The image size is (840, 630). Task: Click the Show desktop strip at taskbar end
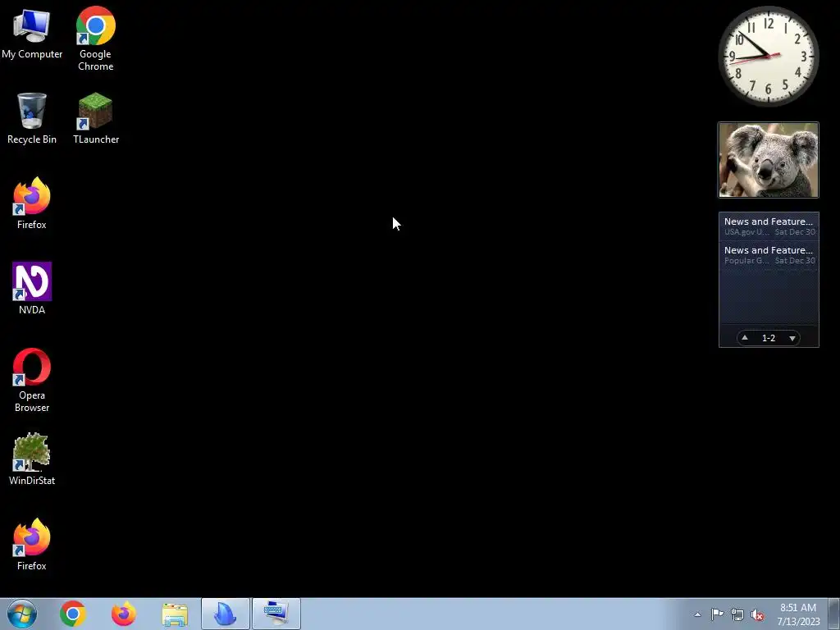point(834,614)
